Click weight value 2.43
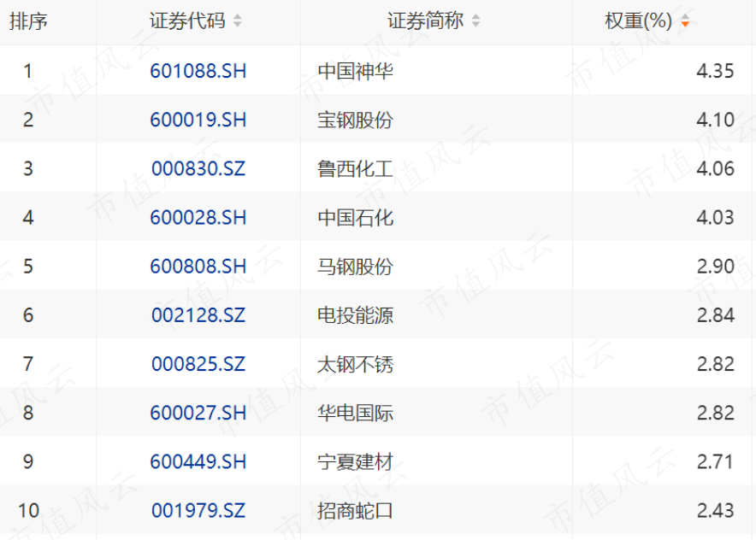 tap(716, 511)
